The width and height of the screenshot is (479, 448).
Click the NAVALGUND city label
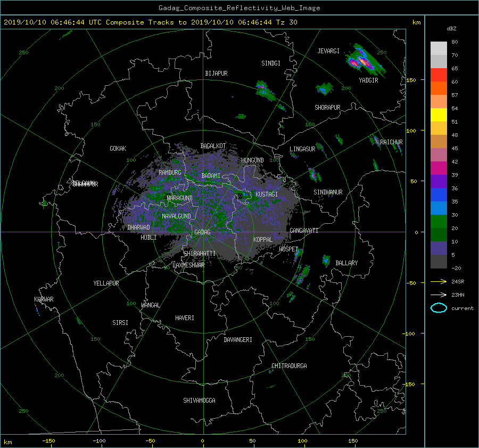pos(176,216)
